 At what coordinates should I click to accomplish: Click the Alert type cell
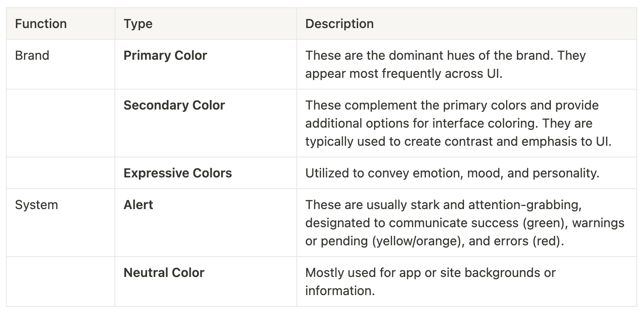pyautogui.click(x=206, y=223)
